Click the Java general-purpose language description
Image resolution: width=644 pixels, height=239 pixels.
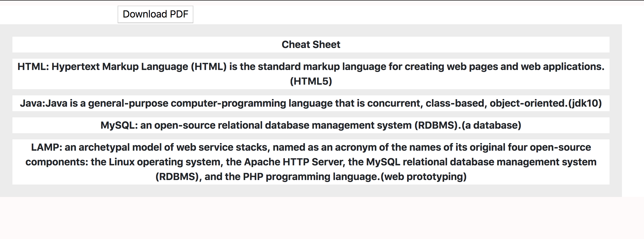point(311,103)
